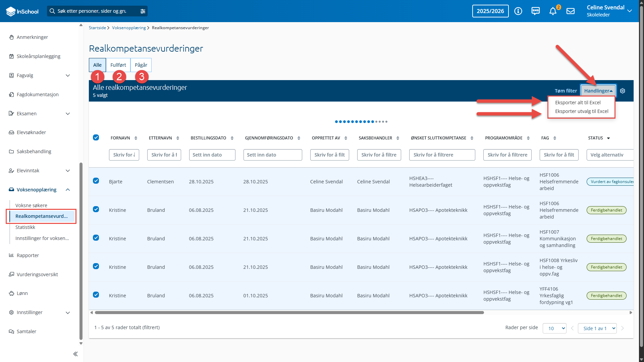Uncheck the select-all rows checkbox
This screenshot has height=362, width=644.
click(x=96, y=137)
